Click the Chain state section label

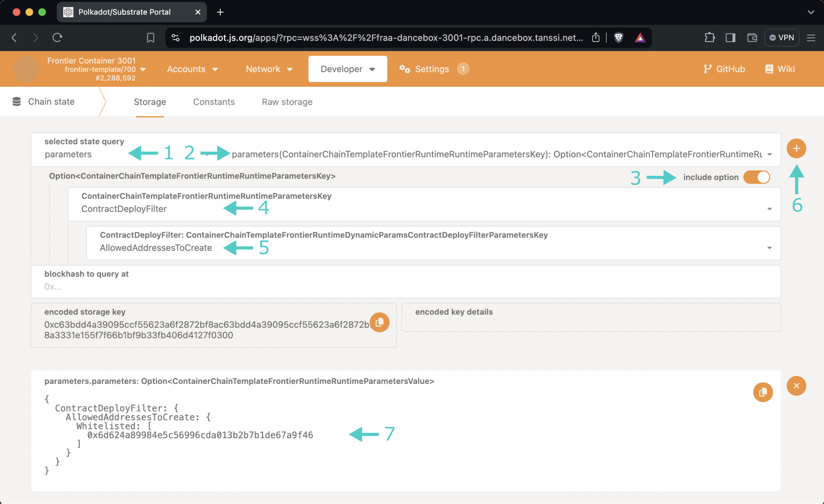click(x=51, y=102)
